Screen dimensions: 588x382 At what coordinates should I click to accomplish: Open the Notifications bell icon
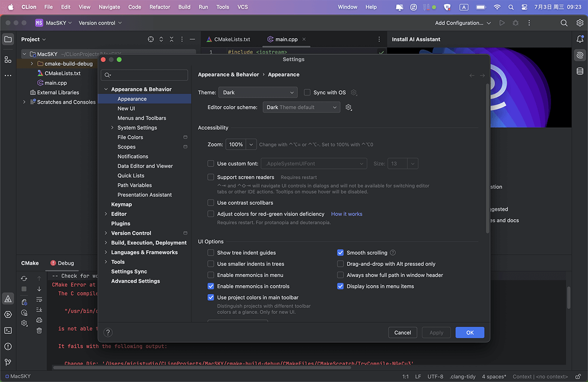[580, 40]
